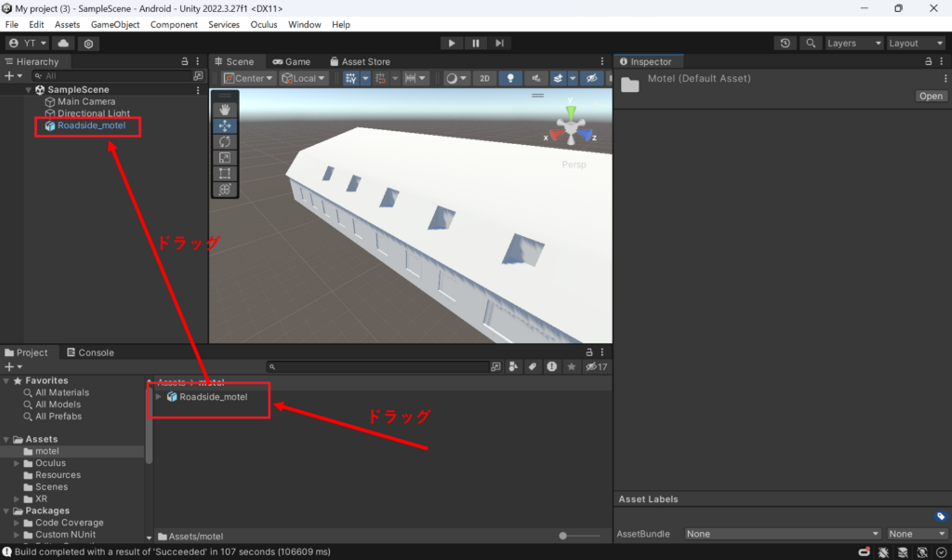Click the activity checkmark icon in status bar

click(x=941, y=552)
